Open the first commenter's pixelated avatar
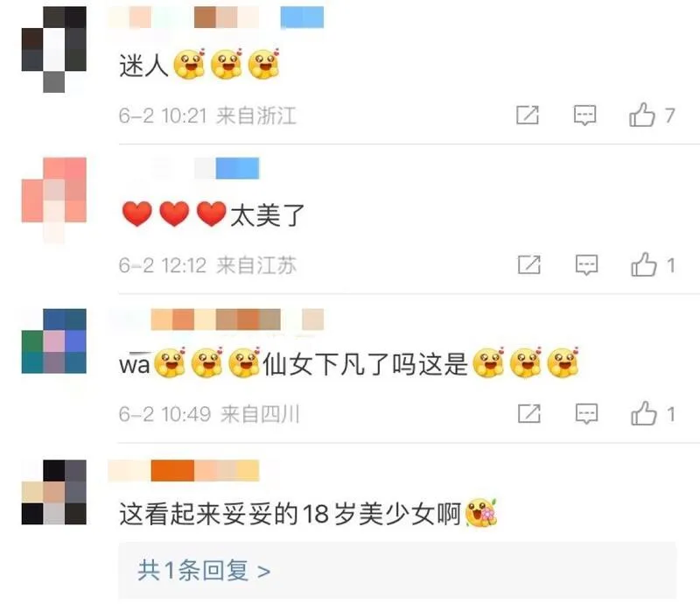This screenshot has width=700, height=611. point(54,50)
